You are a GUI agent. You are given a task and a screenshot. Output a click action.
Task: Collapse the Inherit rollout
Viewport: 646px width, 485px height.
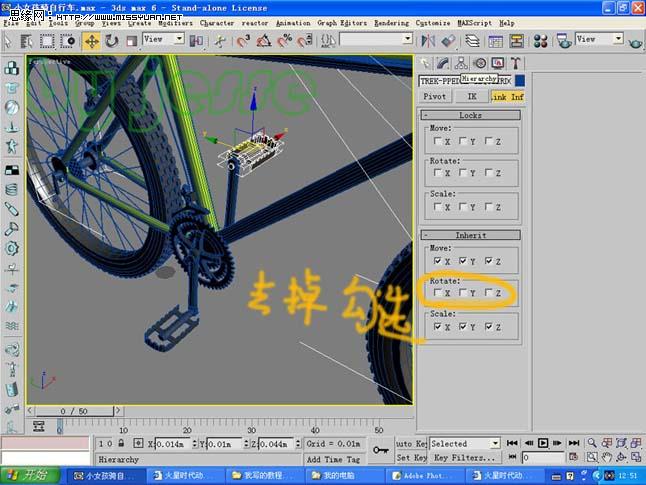470,235
